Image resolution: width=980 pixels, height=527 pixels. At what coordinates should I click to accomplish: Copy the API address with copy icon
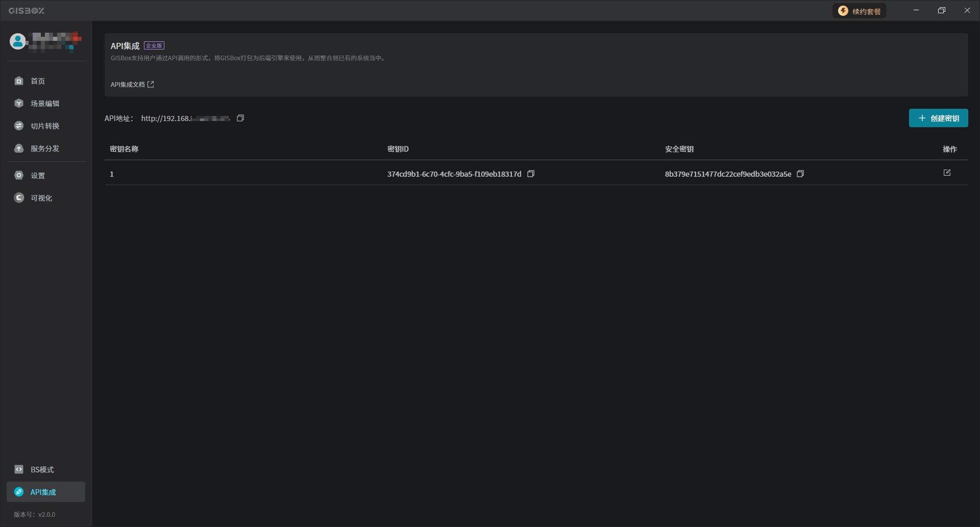pos(240,118)
